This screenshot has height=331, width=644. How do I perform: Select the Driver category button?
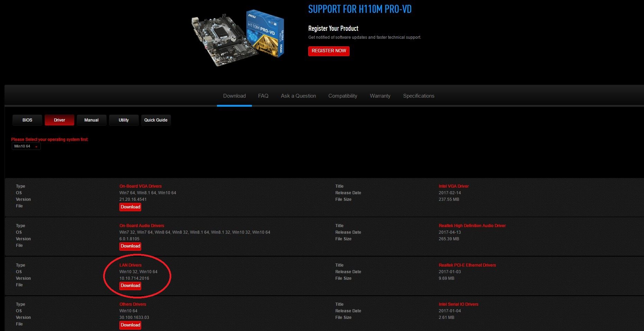[60, 120]
